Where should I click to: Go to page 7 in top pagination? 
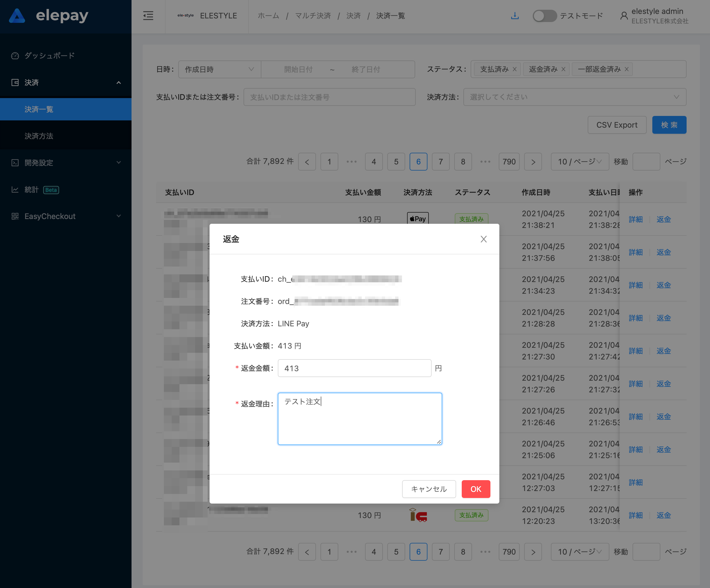coord(441,162)
